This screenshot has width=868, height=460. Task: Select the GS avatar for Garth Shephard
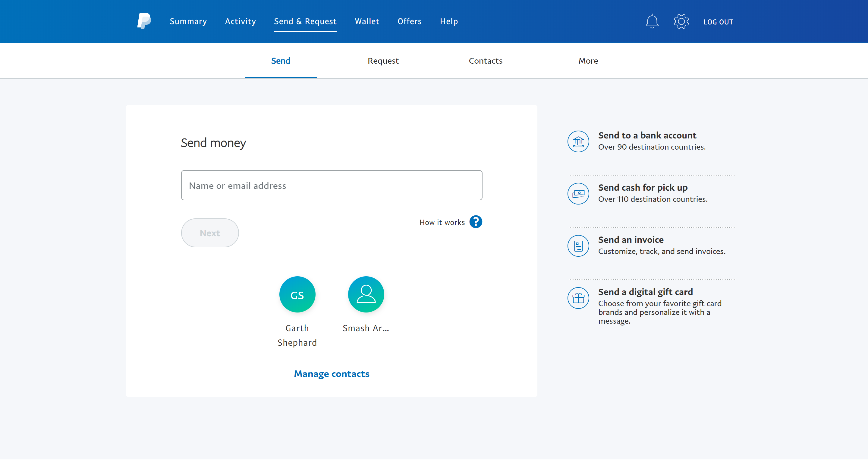297,295
